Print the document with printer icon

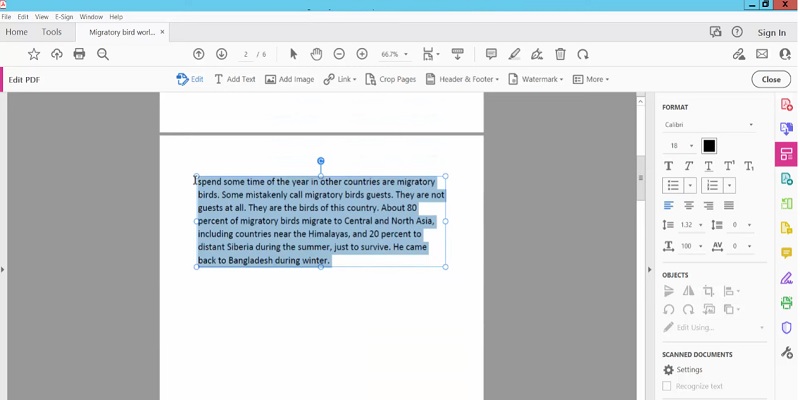click(79, 54)
